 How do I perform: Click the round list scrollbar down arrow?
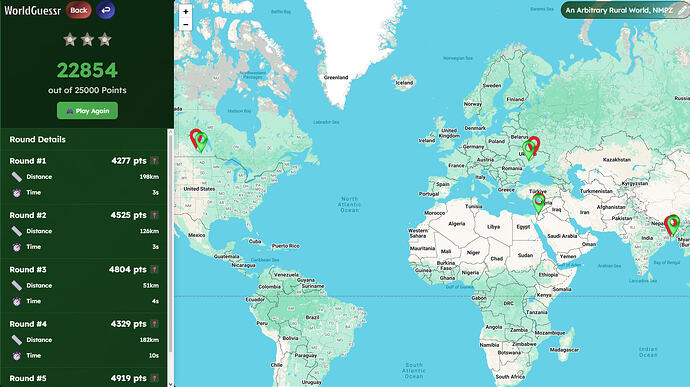171,384
